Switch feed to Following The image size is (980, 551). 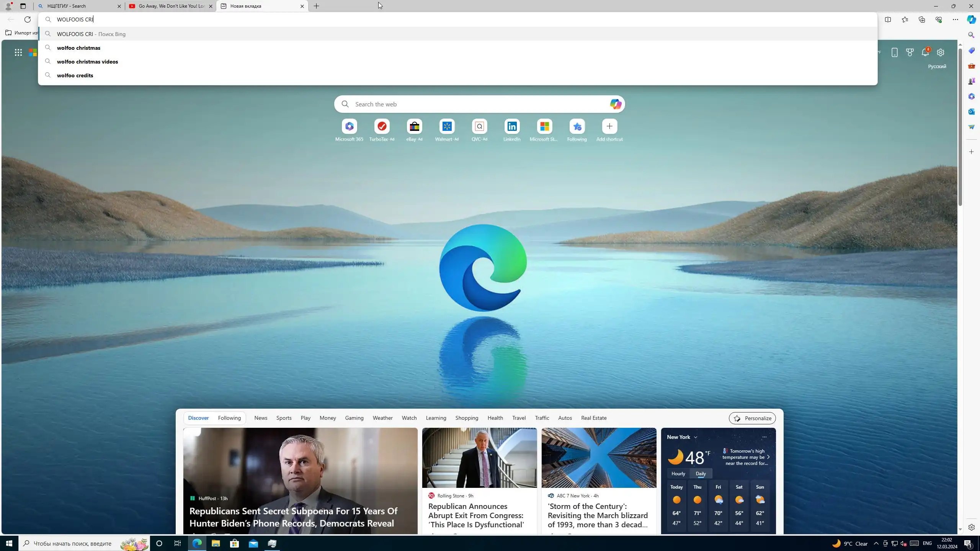(x=229, y=418)
